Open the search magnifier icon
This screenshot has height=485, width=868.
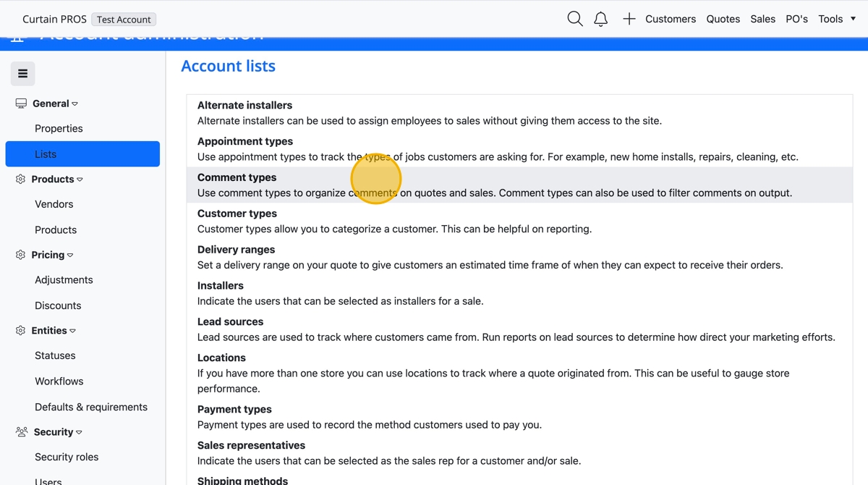575,19
